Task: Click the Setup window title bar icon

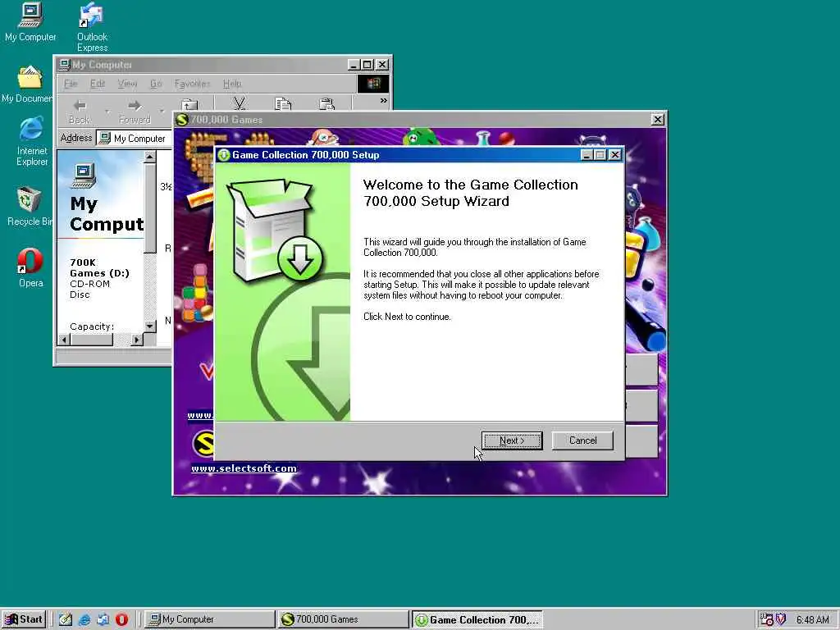Action: coord(224,155)
